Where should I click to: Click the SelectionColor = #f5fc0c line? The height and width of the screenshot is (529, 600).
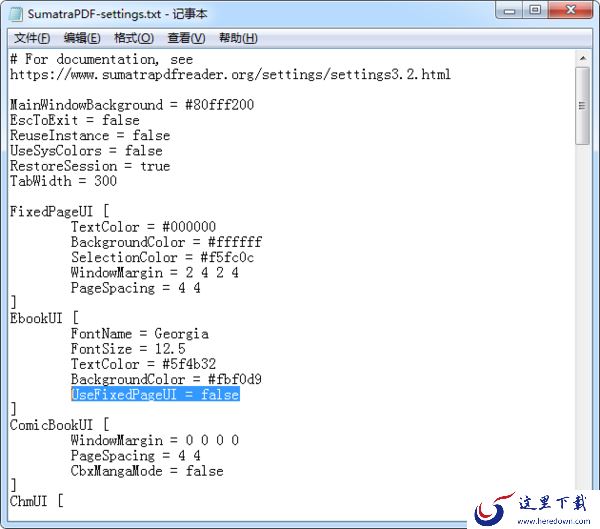(x=163, y=257)
